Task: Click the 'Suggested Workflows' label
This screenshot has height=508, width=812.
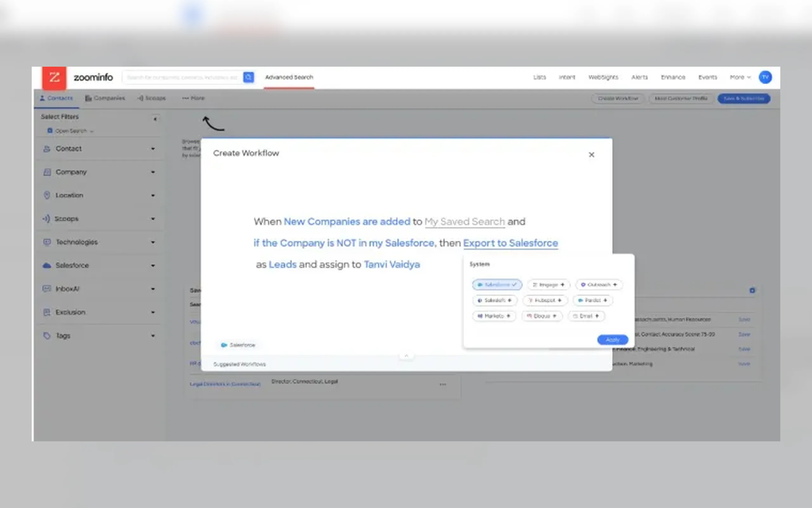Action: point(239,364)
